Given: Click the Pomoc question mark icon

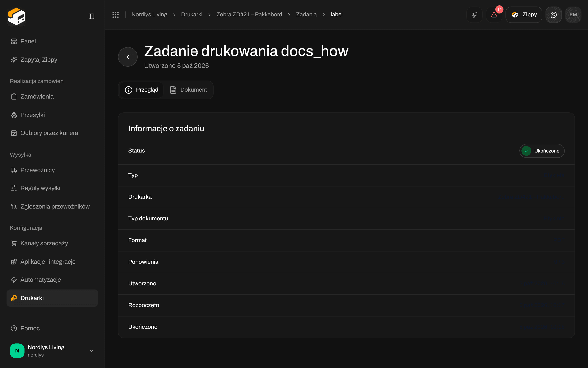Looking at the screenshot, I should [x=14, y=328].
